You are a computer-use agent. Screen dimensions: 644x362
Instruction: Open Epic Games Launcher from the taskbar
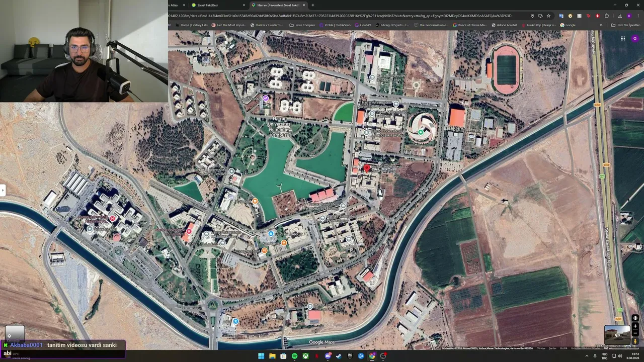tap(350, 356)
